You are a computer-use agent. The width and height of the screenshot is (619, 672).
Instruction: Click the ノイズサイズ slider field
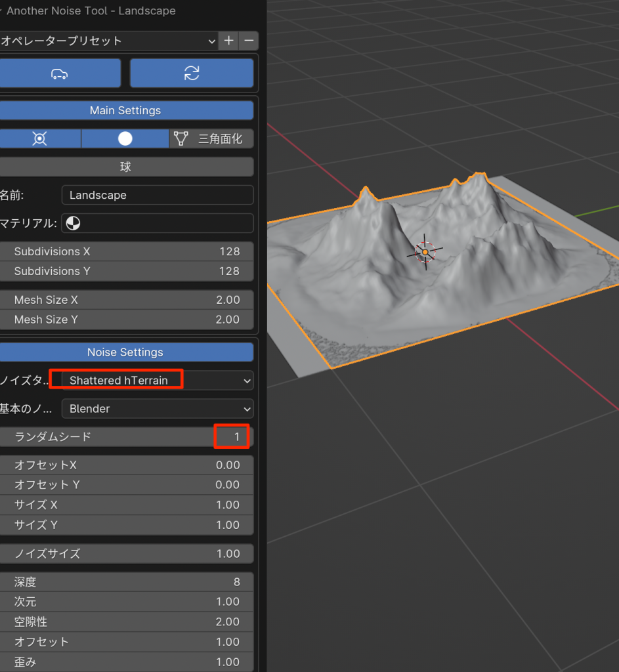127,553
